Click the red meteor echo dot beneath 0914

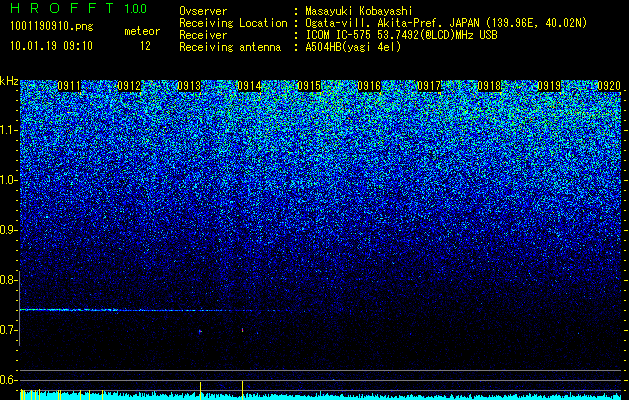tap(242, 330)
